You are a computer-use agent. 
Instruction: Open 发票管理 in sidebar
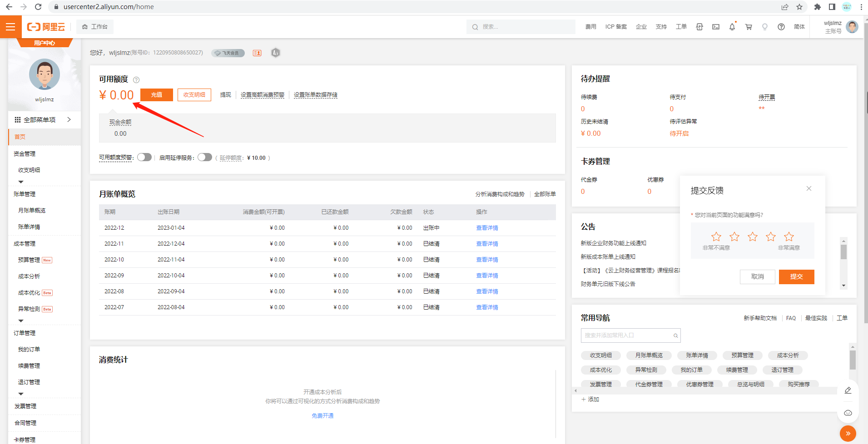pyautogui.click(x=25, y=406)
